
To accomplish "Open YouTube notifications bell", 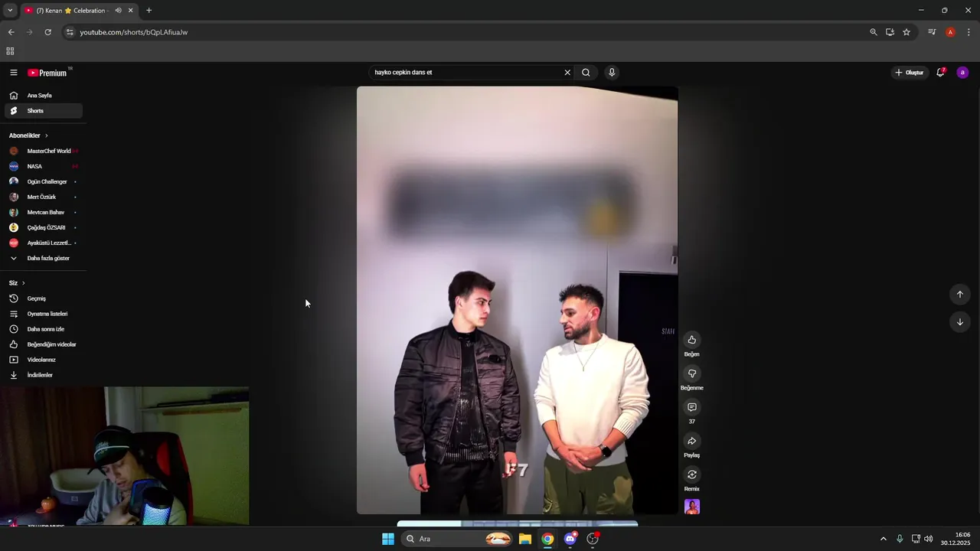I will coord(941,73).
